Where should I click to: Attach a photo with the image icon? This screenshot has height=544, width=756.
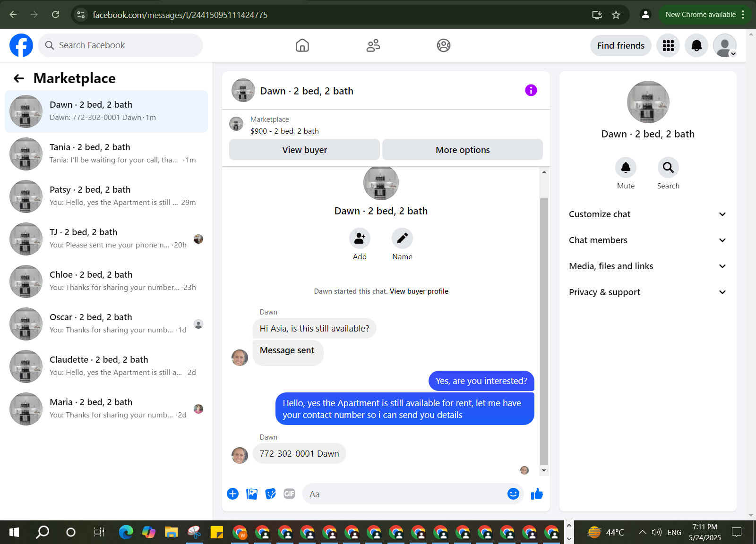(252, 494)
